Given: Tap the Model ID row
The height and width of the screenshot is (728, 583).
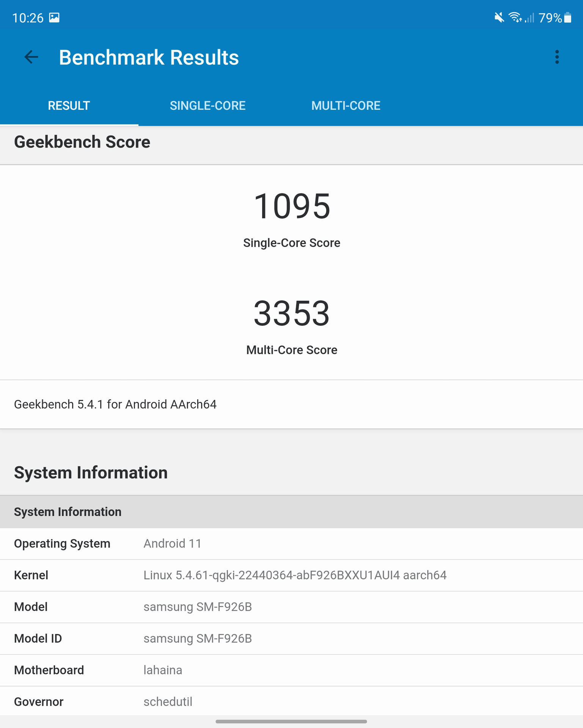Looking at the screenshot, I should tap(291, 639).
